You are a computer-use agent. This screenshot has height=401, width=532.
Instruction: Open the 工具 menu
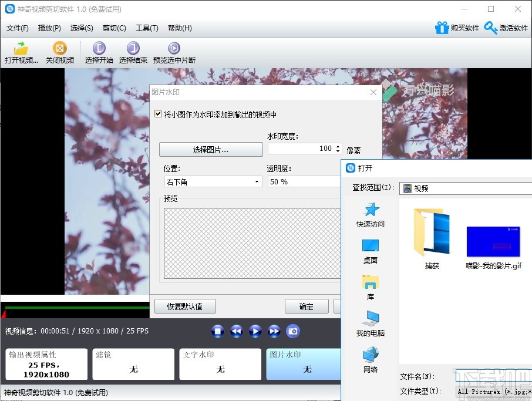[147, 28]
